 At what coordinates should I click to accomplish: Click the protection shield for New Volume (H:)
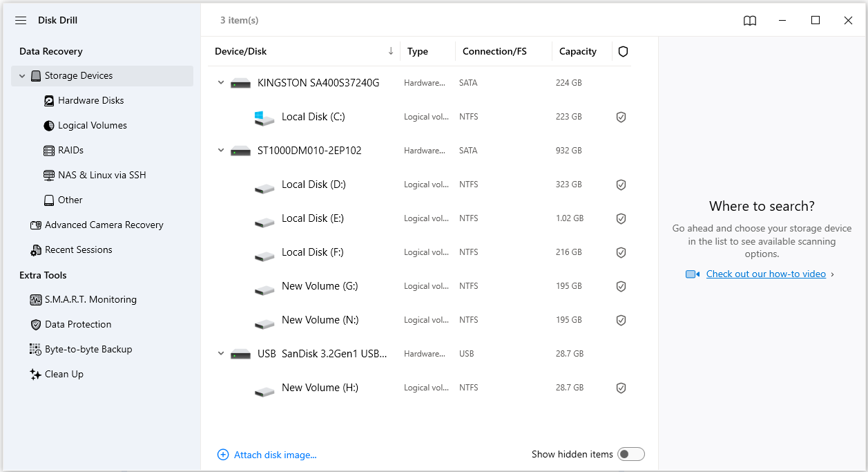tap(621, 388)
